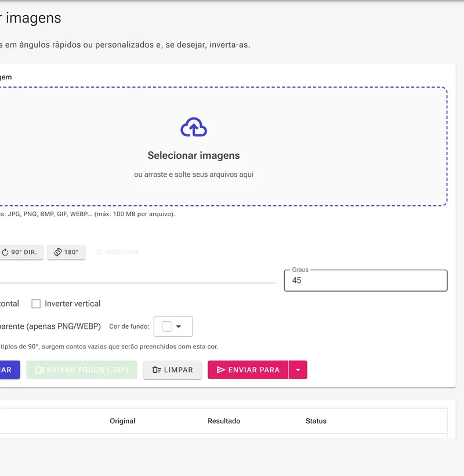Expand the ENVIAR PARA dropdown arrow
The height and width of the screenshot is (476, 464).
[298, 370]
